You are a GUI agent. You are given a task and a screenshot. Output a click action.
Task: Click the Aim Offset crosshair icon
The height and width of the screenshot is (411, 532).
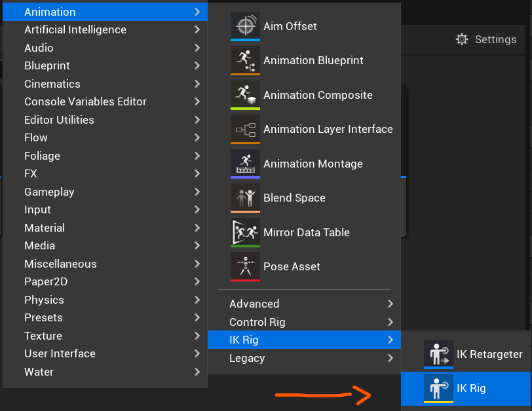(245, 26)
